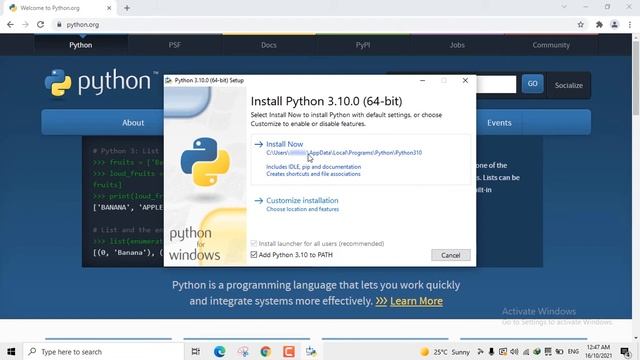Open the 25°C Sunny weather widget
Screen dimensions: 640x360
(x=445, y=352)
